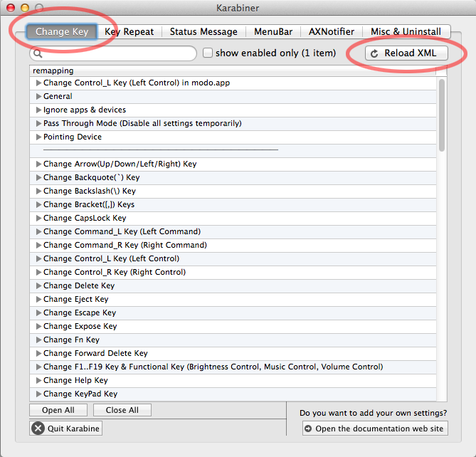Expand Change Control_R Key (Right Control)
This screenshot has height=457, width=476.
click(38, 272)
